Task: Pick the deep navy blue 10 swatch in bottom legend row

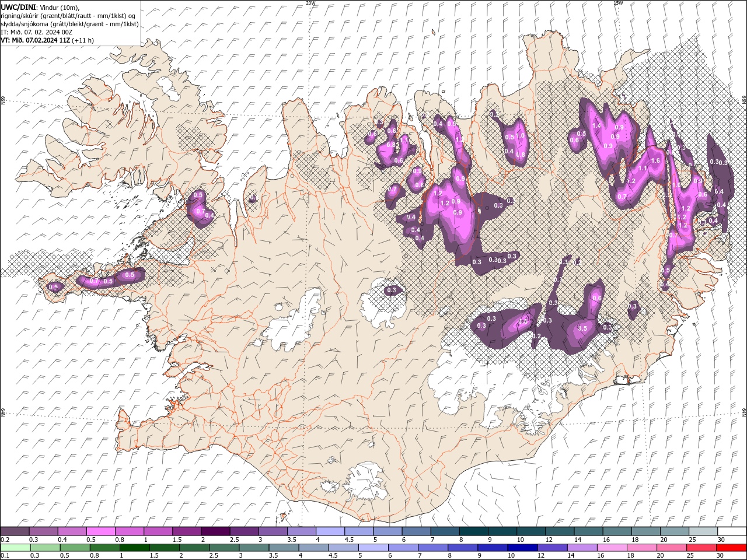Action: point(522,547)
